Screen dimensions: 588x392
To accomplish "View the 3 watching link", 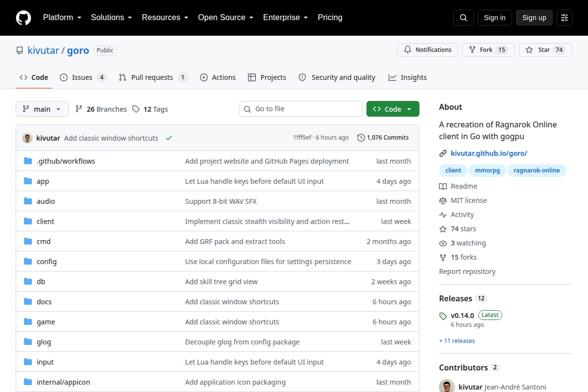I will tap(463, 243).
